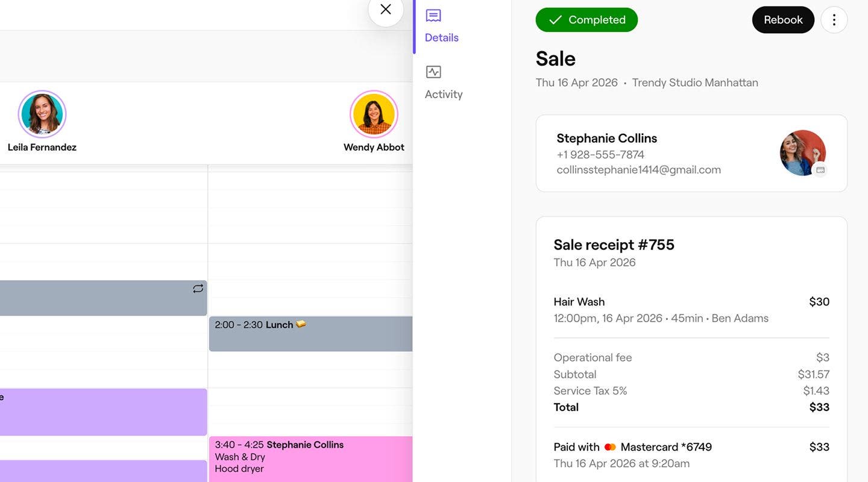Click the client phone number
This screenshot has height=482, width=868.
pyautogui.click(x=600, y=155)
